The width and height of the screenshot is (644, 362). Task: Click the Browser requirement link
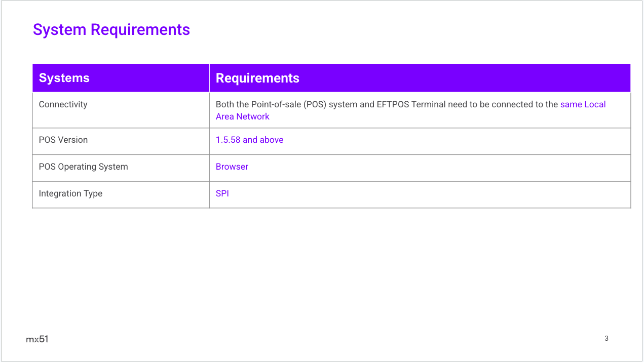click(x=232, y=167)
